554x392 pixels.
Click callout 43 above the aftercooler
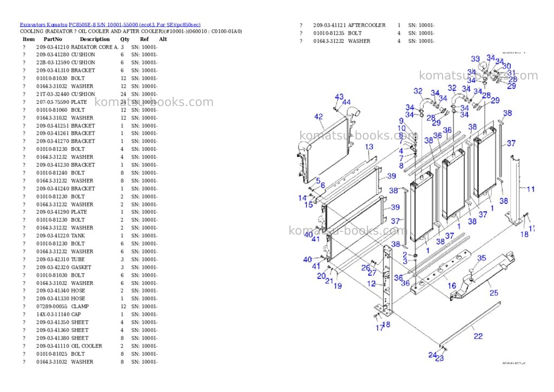click(x=339, y=97)
